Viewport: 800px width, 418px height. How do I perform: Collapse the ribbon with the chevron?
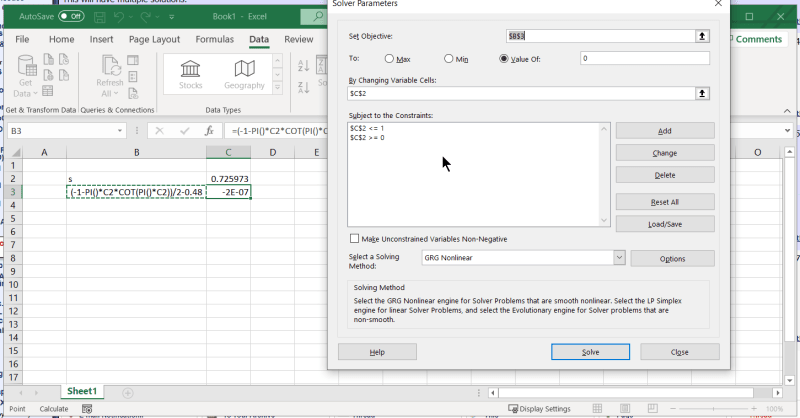pos(787,111)
